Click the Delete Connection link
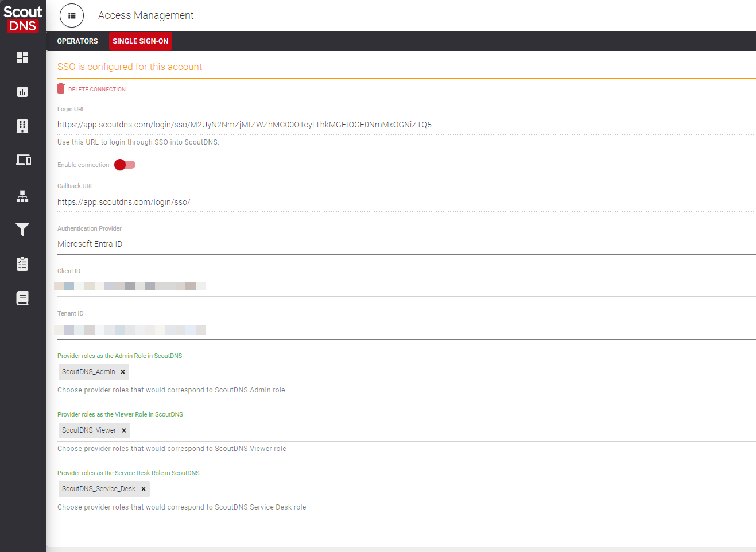This screenshot has width=756, height=552. click(x=97, y=90)
